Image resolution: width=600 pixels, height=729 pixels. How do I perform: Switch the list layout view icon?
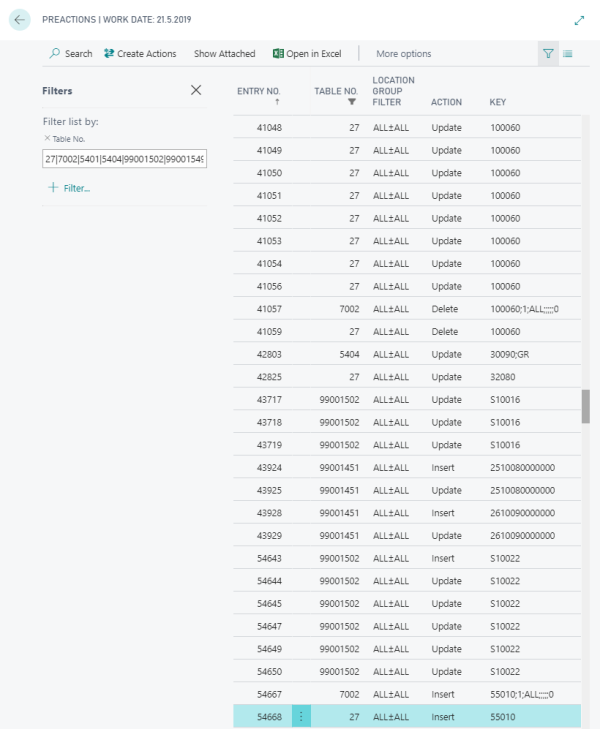coord(568,54)
